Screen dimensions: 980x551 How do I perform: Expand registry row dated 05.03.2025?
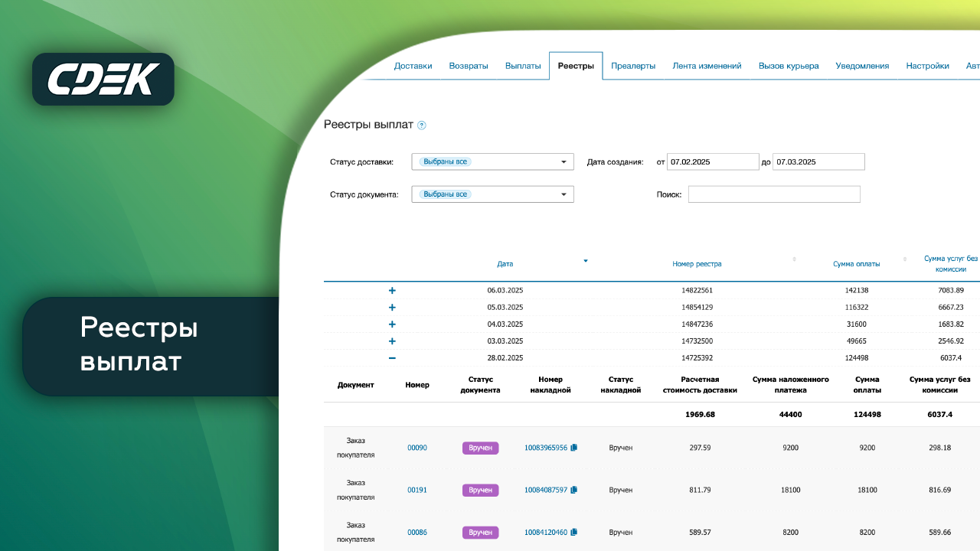392,308
